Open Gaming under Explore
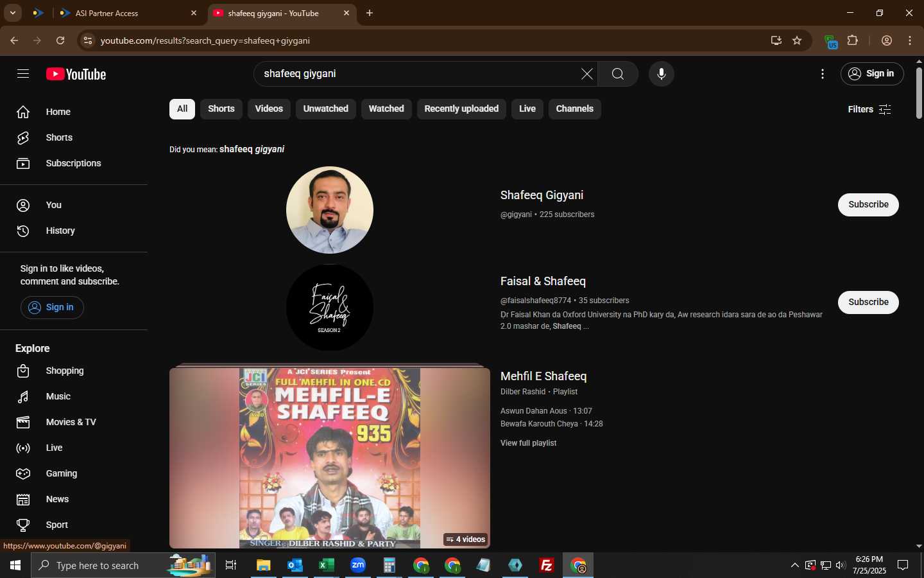 74,473
